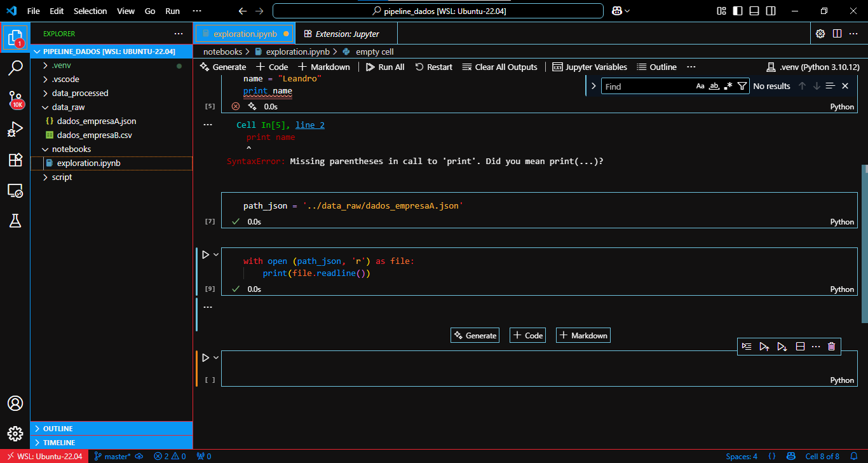Open run options dropdown for with-open cell
Image resolution: width=868 pixels, height=463 pixels.
216,254
